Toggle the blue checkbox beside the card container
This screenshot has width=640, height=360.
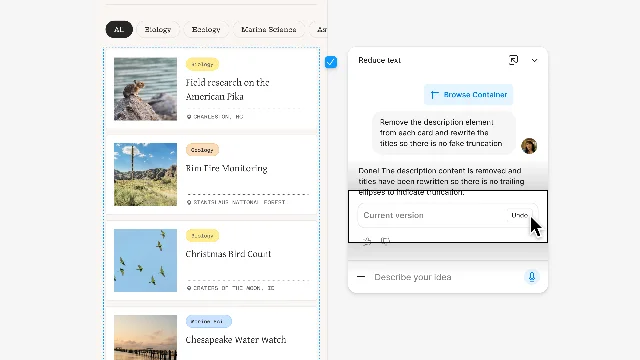point(331,62)
